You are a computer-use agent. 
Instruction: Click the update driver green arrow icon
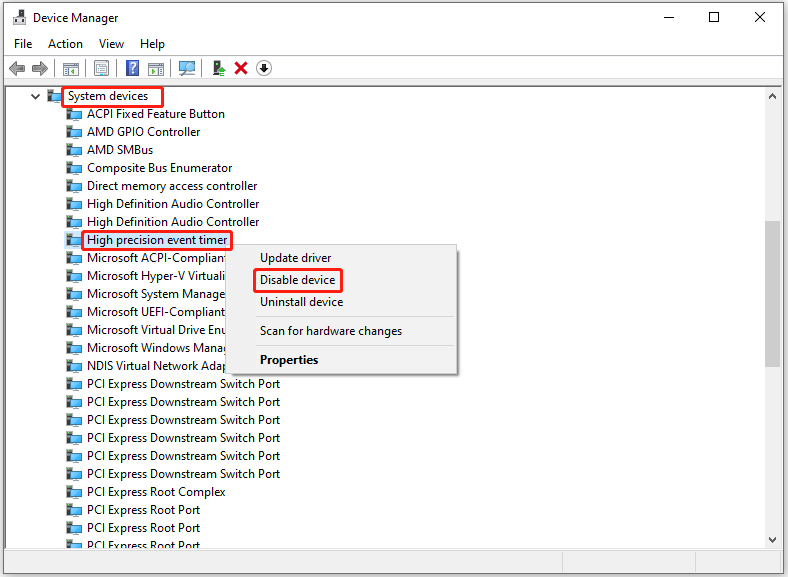coord(219,68)
